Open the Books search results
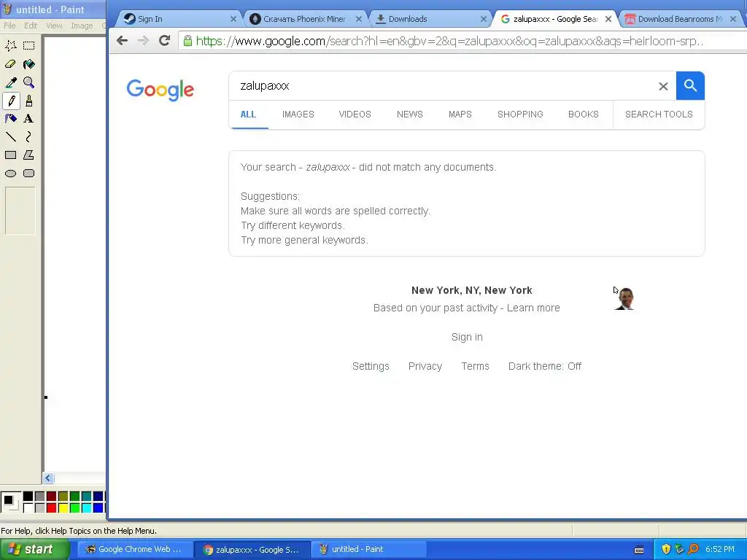The width and height of the screenshot is (747, 560). click(584, 114)
